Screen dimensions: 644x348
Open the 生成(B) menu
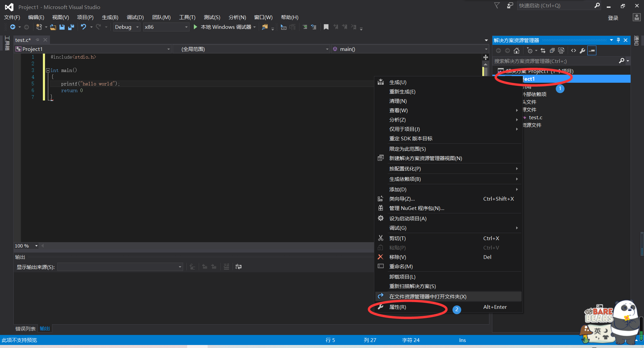tap(110, 17)
